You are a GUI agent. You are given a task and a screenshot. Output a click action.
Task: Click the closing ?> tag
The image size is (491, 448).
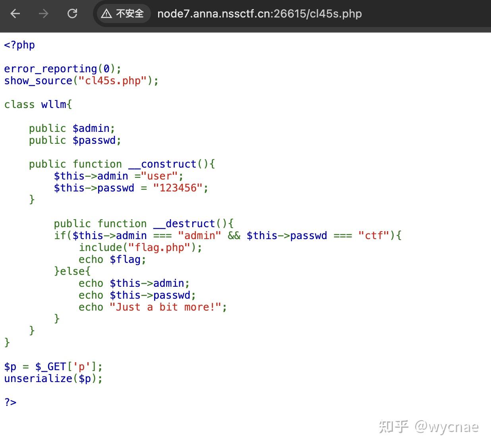pos(10,402)
